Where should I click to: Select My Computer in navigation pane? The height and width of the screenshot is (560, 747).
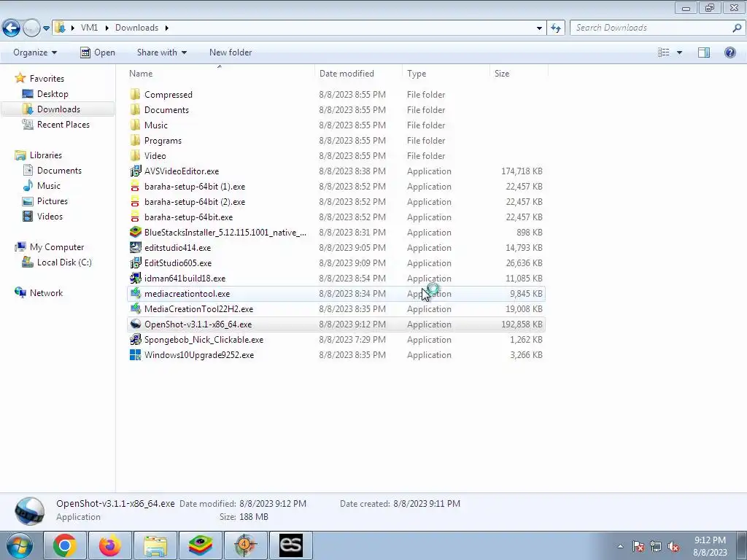(57, 247)
